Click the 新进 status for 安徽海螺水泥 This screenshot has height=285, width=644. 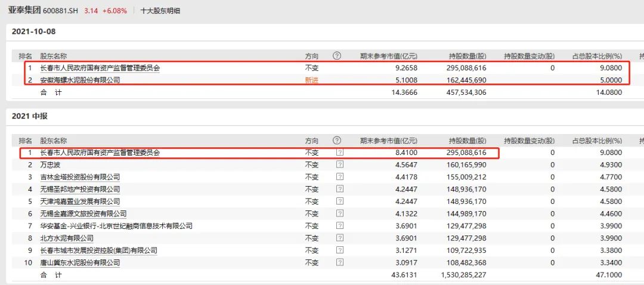(x=312, y=80)
